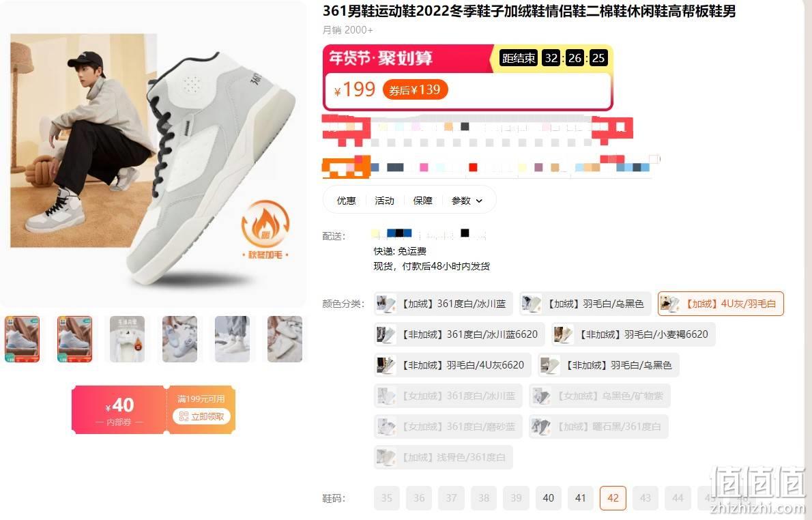Open the 保障 tab
Viewport: 812px width, 520px height.
(x=422, y=201)
